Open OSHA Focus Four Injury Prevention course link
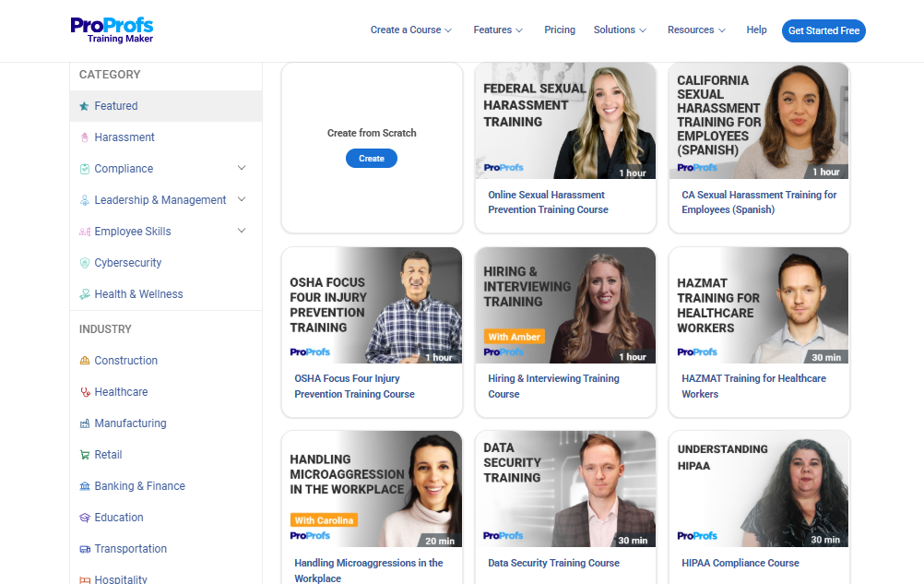 (354, 387)
